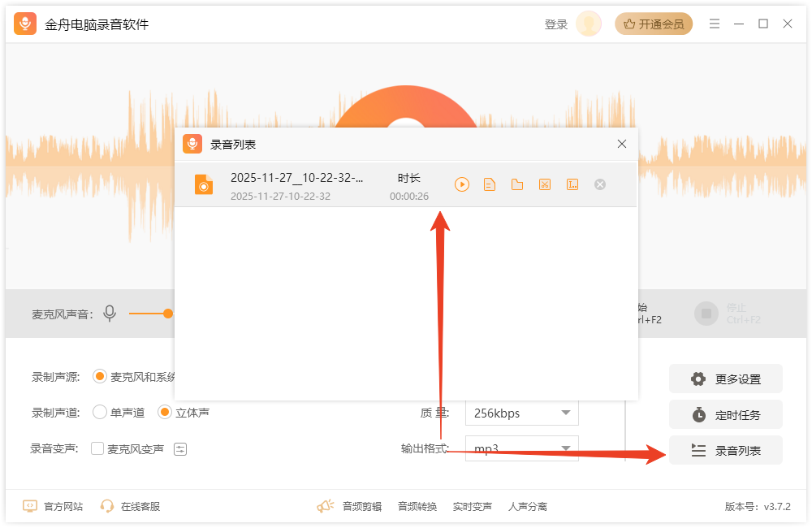Enable the 麦克风变声 checkbox
Viewport: 812px width, 528px height.
coord(97,448)
